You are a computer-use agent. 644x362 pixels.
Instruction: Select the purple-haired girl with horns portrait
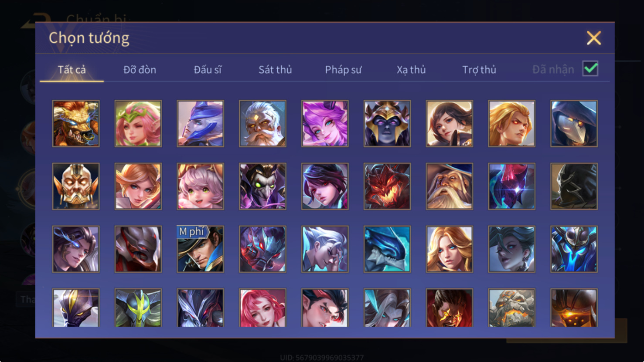click(x=325, y=124)
